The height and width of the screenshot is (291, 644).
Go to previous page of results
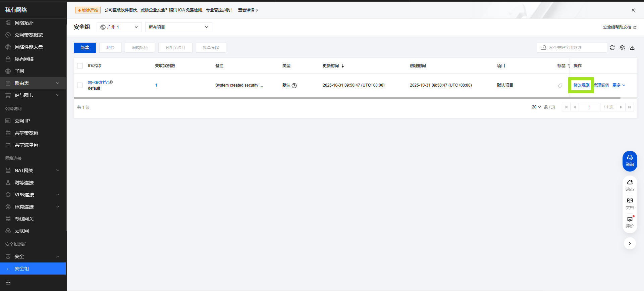tap(575, 107)
